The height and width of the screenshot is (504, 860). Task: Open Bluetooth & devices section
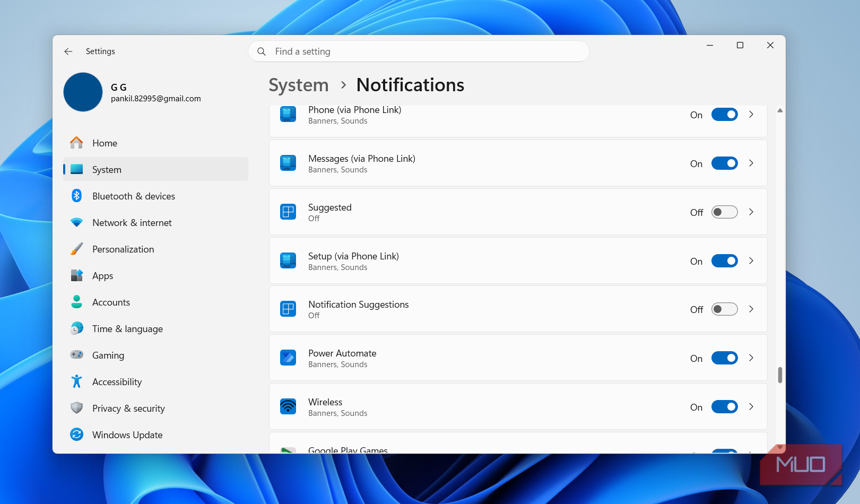coord(155,196)
